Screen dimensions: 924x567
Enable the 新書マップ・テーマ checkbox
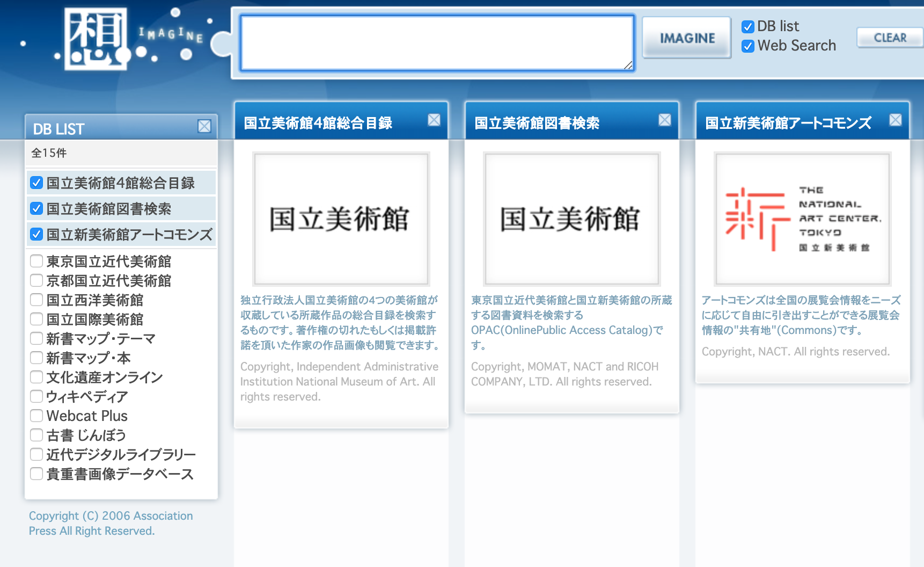36,338
